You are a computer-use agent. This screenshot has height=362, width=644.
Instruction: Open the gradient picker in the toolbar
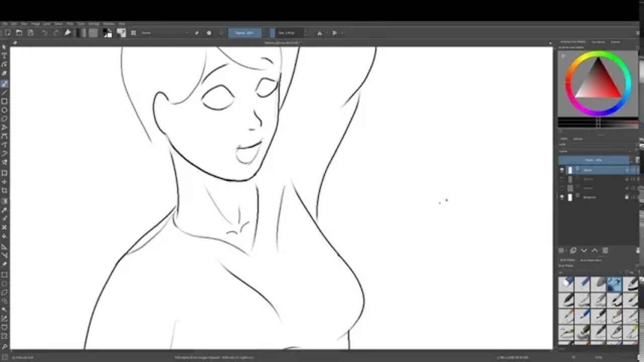tap(81, 33)
